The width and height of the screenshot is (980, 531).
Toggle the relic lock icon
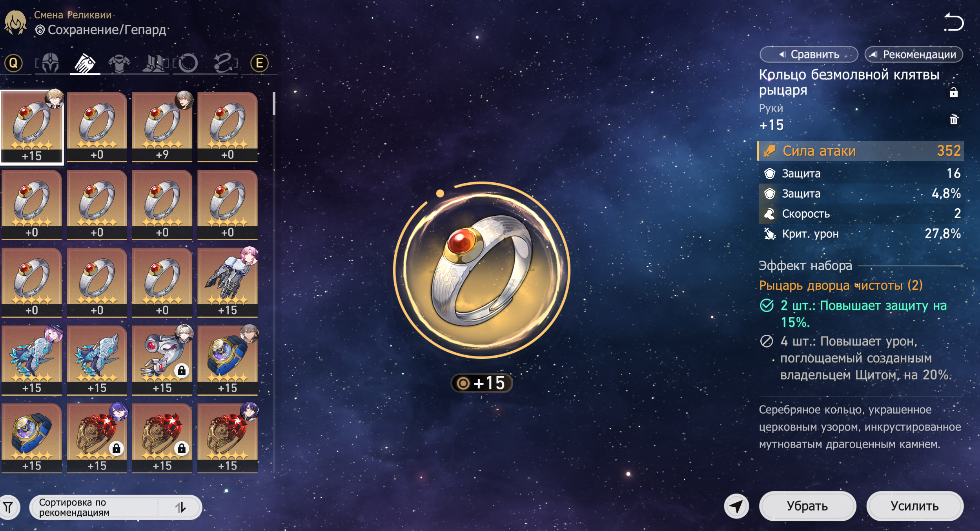click(x=953, y=92)
